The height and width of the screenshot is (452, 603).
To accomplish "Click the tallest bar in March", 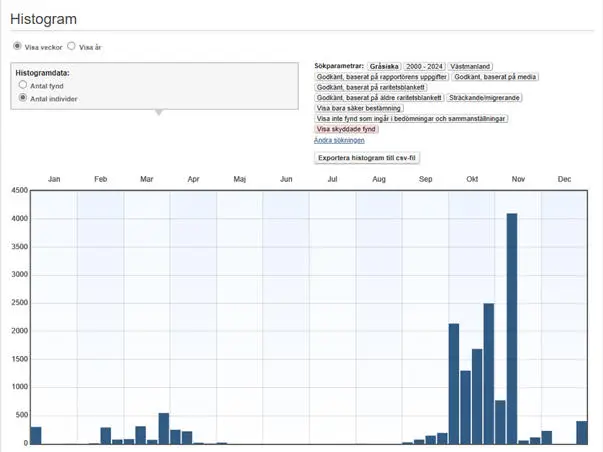I will (164, 428).
